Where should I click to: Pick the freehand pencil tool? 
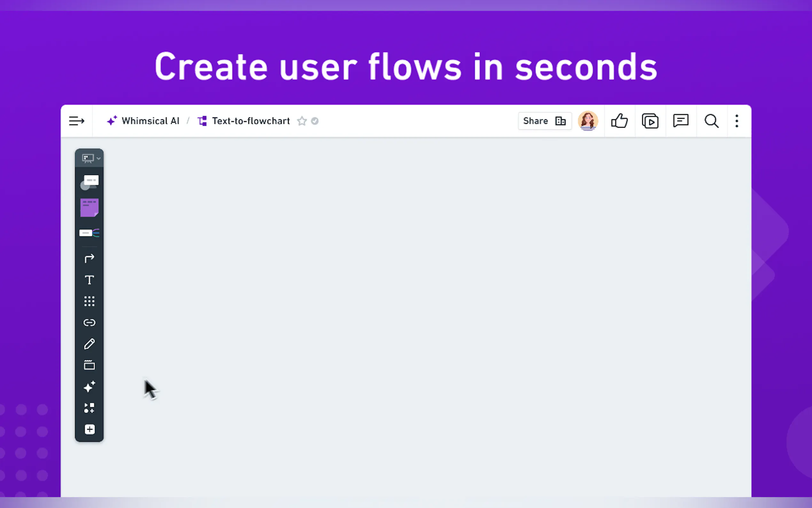coord(89,344)
